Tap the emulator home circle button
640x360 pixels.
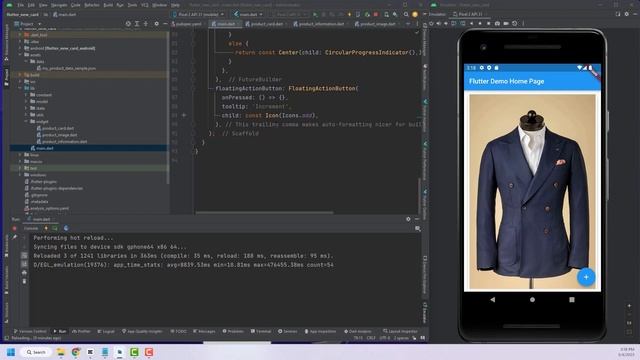(532, 300)
